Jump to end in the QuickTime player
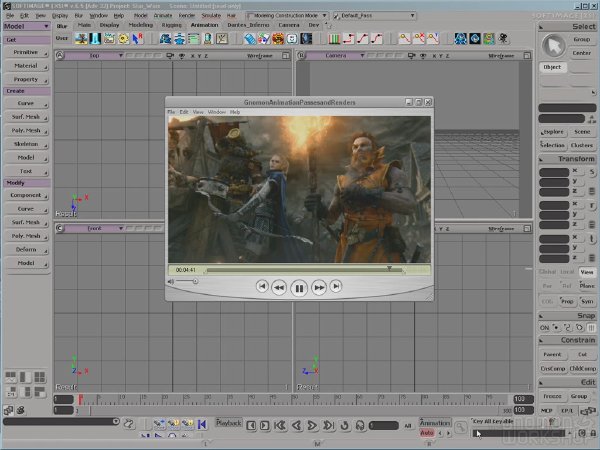Image resolution: width=600 pixels, height=450 pixels. 336,286
